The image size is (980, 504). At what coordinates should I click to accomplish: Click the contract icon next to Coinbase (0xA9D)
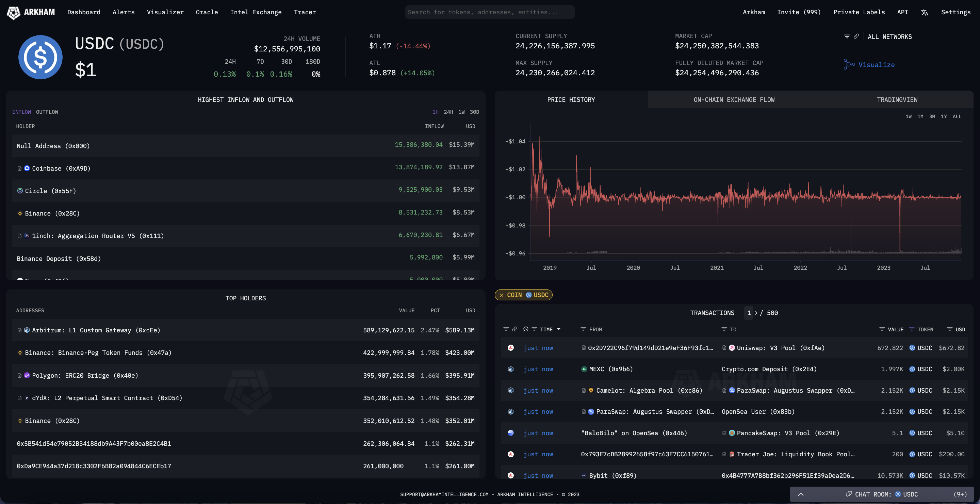(x=19, y=168)
